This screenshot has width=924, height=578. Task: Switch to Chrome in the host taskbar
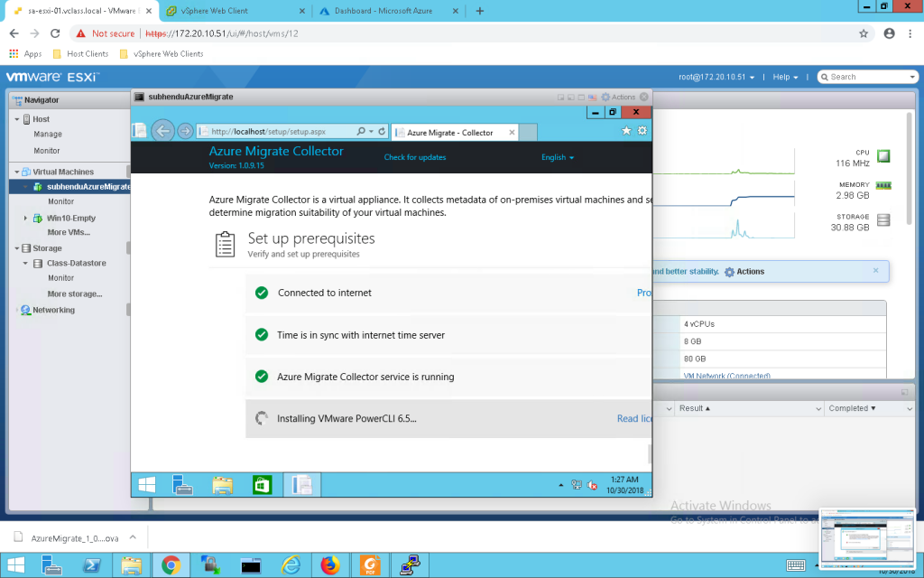click(x=171, y=565)
